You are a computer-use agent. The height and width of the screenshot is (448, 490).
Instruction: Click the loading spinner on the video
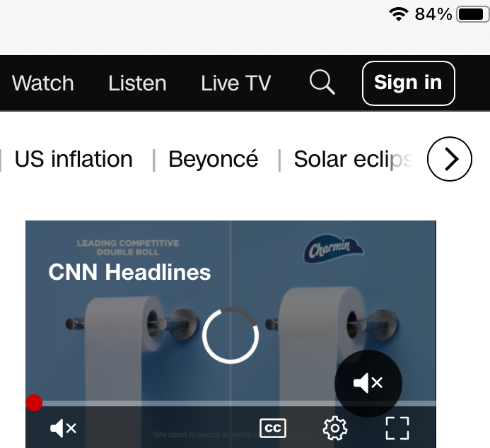tap(231, 336)
